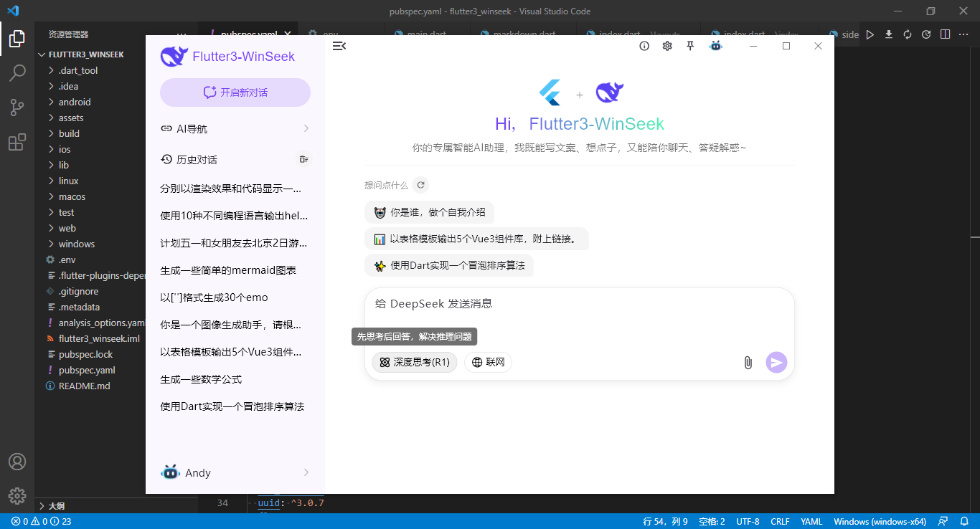The height and width of the screenshot is (529, 980).
Task: Open README.md in the file explorer
Action: click(85, 386)
